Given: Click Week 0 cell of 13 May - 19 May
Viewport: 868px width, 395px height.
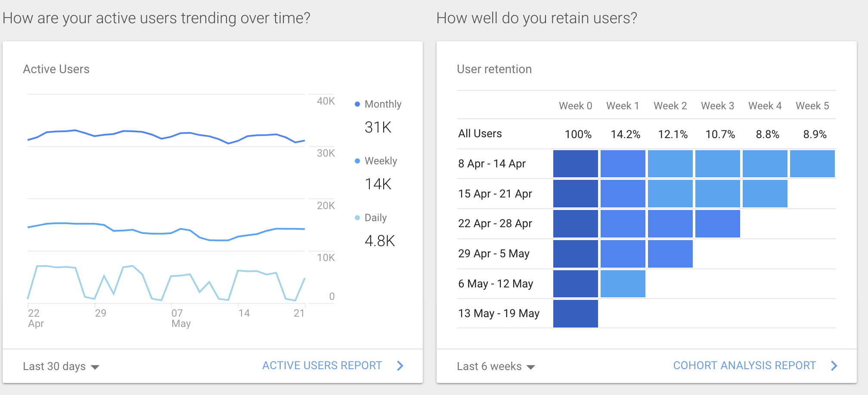Looking at the screenshot, I should click(x=575, y=313).
